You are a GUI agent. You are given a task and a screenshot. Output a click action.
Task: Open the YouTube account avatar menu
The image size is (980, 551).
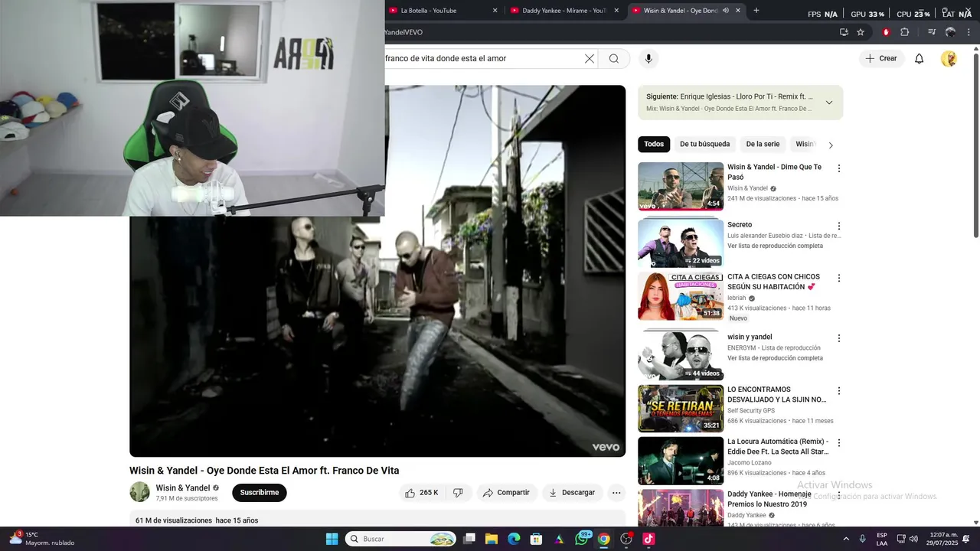pyautogui.click(x=949, y=59)
